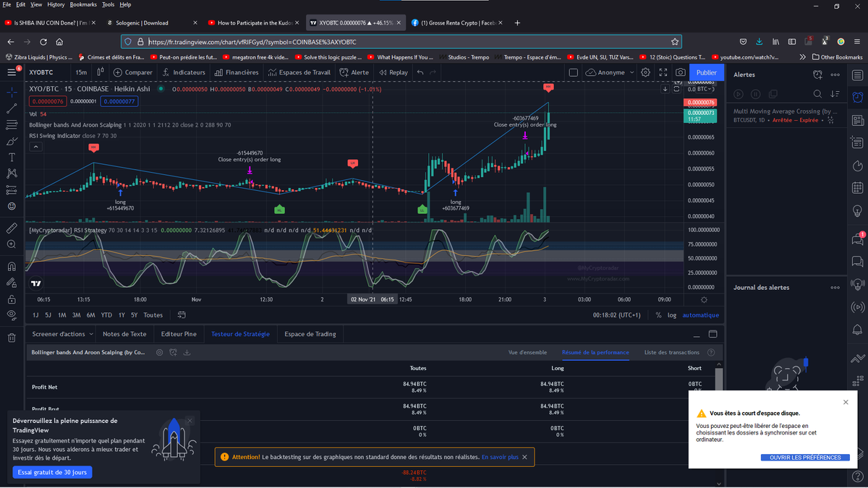Image resolution: width=868 pixels, height=488 pixels.
Task: Select the trend line drawing tool
Action: click(x=12, y=108)
